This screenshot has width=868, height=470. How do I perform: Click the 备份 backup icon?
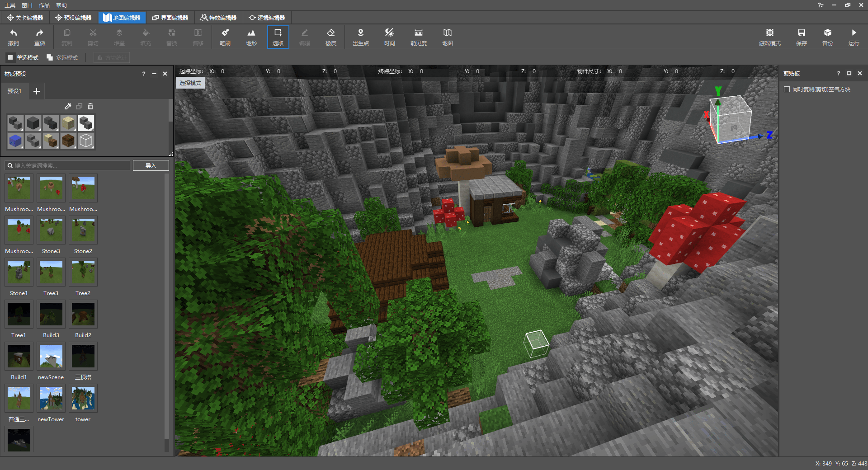click(828, 37)
